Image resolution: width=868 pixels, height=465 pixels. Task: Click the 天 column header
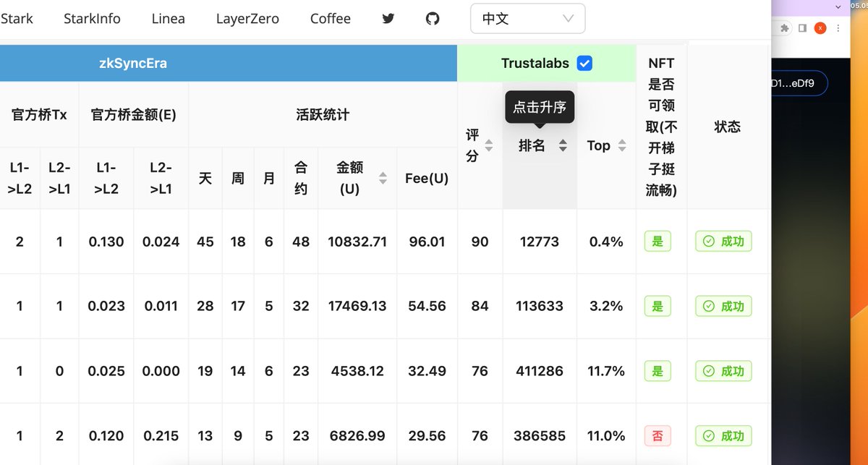click(x=205, y=178)
